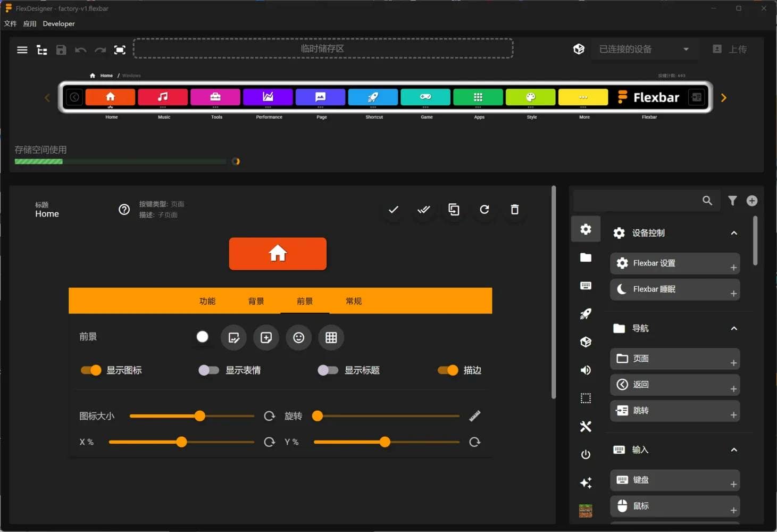Click the 图标大小 slider handle
Viewport: 777px width, 532px height.
coord(199,416)
